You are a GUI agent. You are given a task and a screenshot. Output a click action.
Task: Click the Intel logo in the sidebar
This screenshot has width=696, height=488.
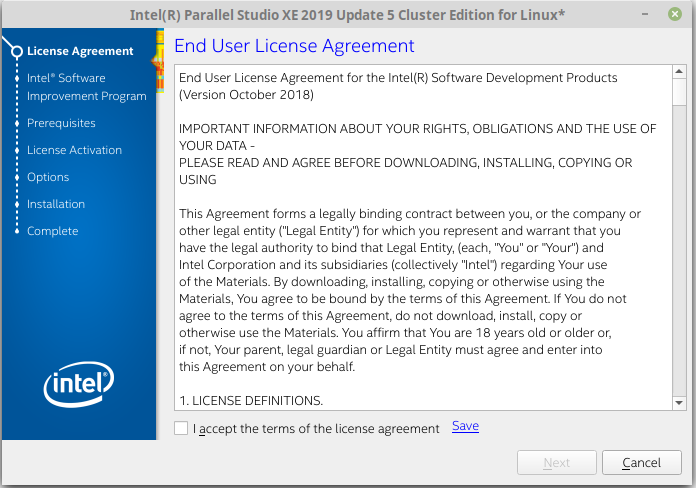pyautogui.click(x=79, y=383)
